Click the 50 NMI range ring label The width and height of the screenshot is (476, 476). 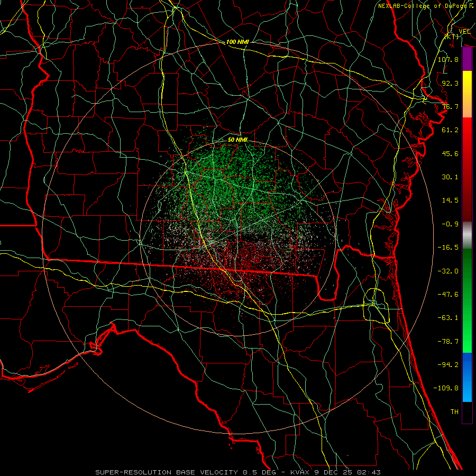click(x=237, y=140)
